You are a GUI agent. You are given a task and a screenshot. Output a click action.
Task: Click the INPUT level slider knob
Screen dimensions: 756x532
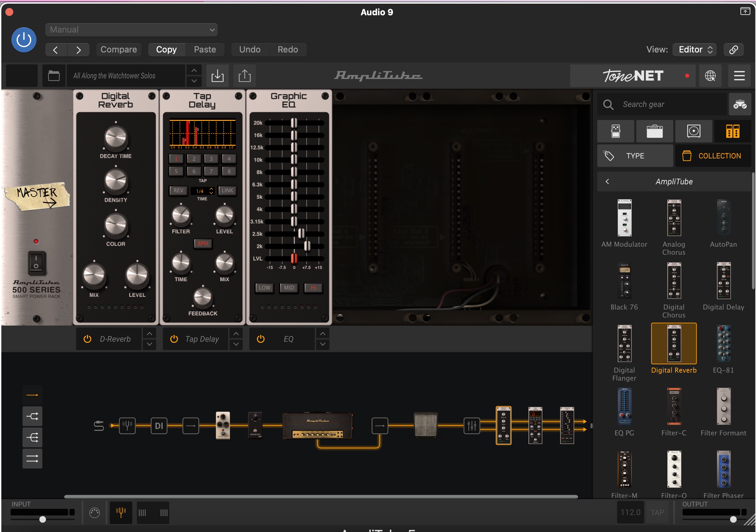pyautogui.click(x=43, y=519)
